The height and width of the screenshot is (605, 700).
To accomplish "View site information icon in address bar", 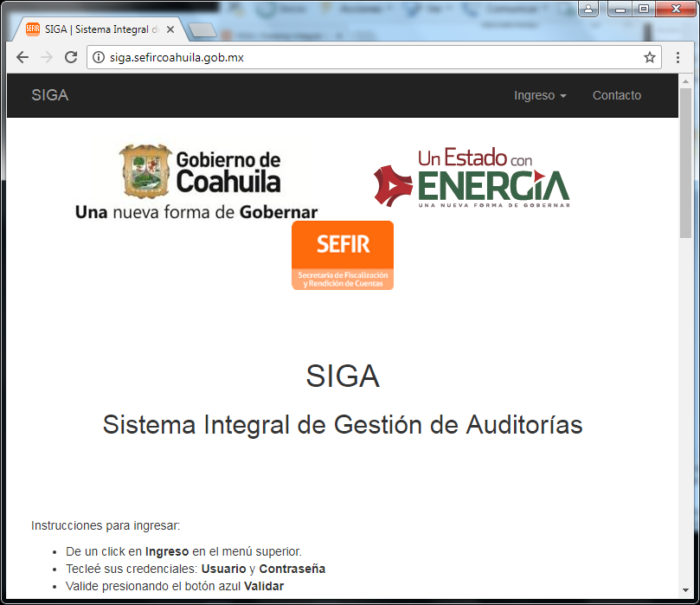I will click(x=99, y=58).
